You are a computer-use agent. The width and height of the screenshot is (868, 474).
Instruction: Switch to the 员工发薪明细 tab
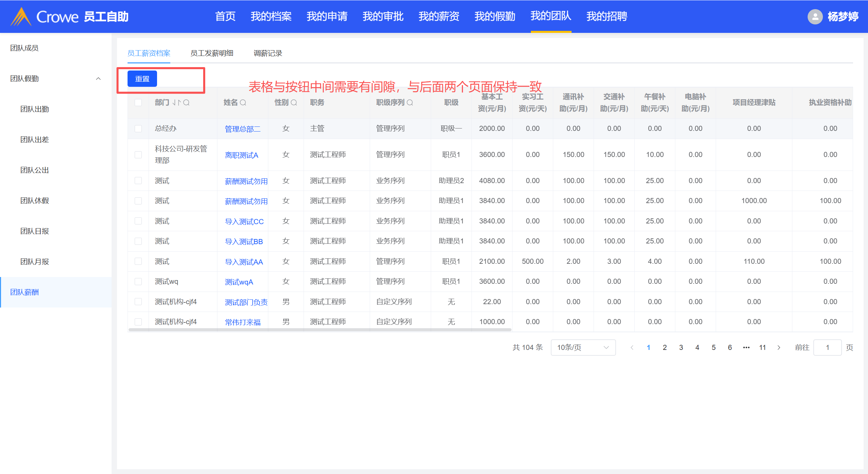[212, 53]
